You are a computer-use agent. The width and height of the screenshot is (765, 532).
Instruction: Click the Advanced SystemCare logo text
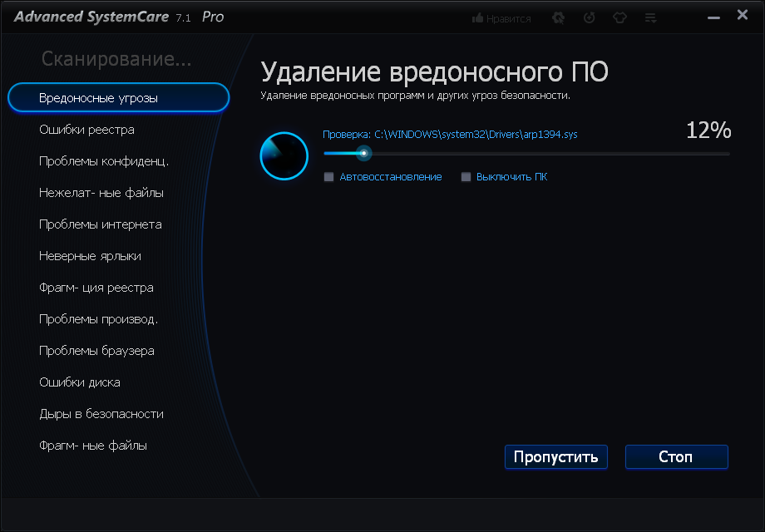pos(91,15)
